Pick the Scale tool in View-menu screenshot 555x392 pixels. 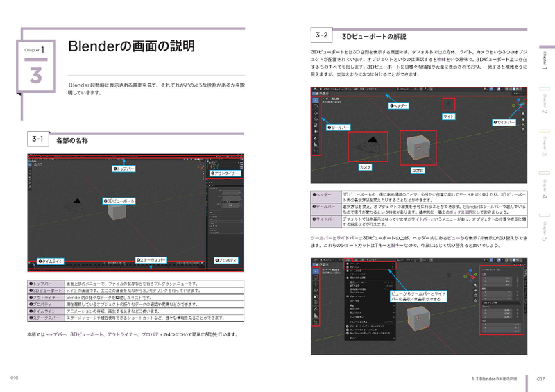(316, 296)
